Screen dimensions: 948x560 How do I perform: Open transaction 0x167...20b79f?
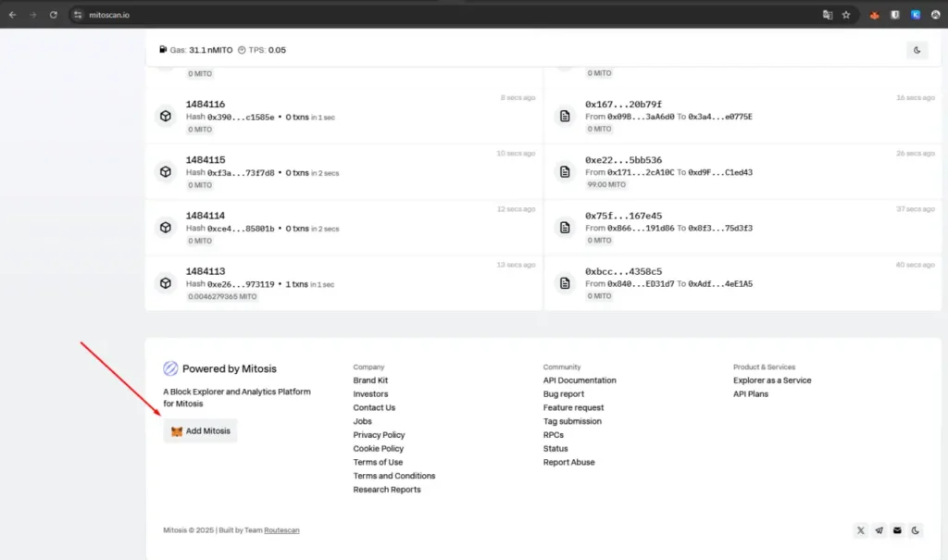(x=623, y=104)
